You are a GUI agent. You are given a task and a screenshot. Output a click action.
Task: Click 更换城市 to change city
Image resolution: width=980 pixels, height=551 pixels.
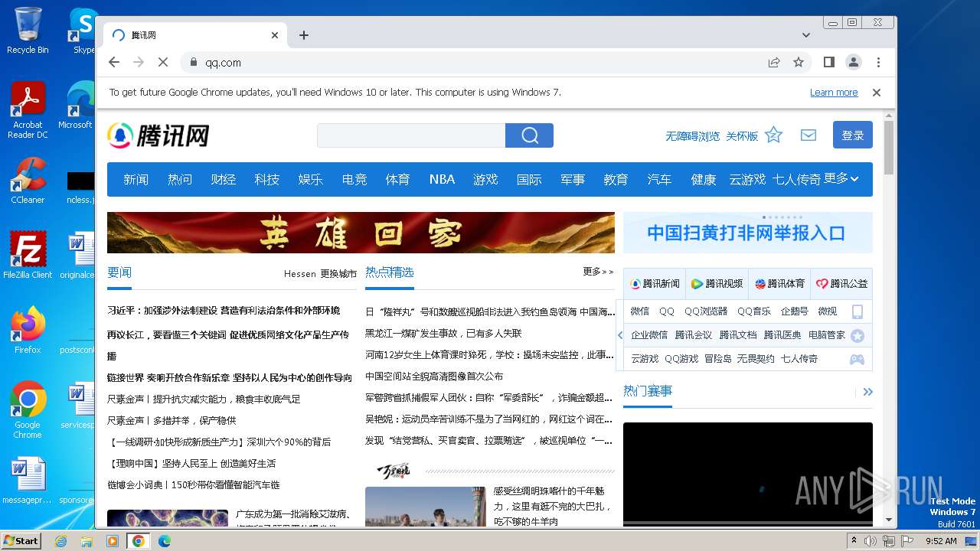338,273
